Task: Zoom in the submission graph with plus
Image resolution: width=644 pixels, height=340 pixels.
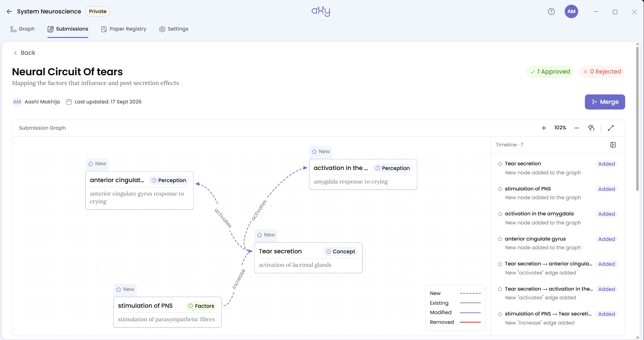Action: (544, 128)
